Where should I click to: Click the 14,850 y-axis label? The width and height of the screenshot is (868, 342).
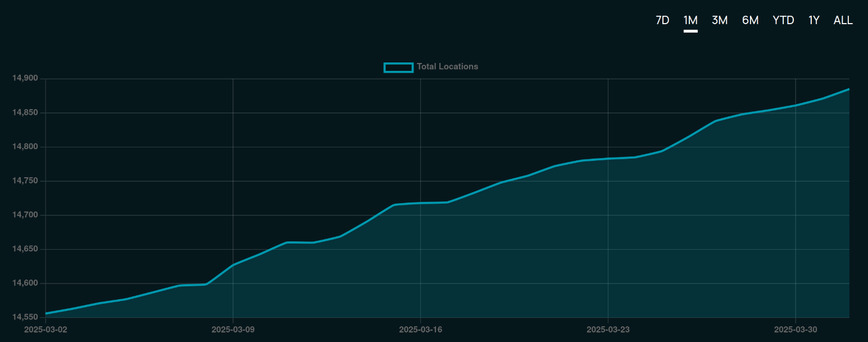(25, 112)
